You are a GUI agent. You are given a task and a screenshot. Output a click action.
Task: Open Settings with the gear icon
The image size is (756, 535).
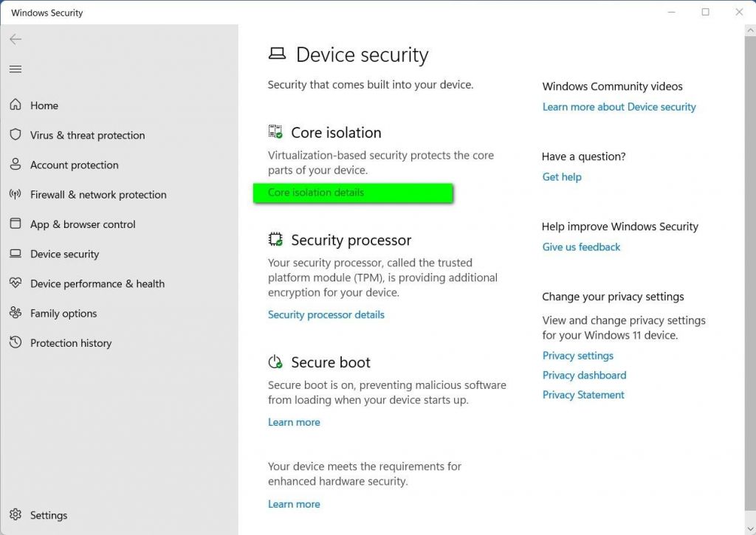pos(16,514)
